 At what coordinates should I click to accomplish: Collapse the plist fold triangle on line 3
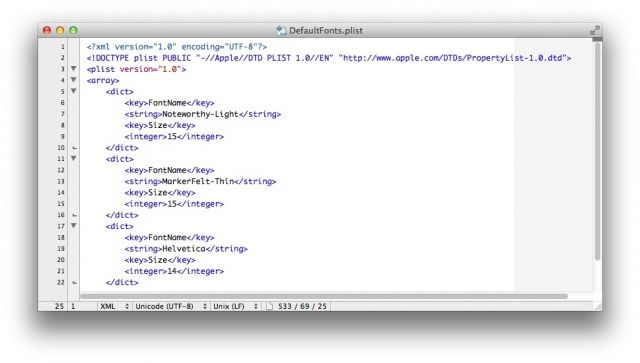pos(73,69)
